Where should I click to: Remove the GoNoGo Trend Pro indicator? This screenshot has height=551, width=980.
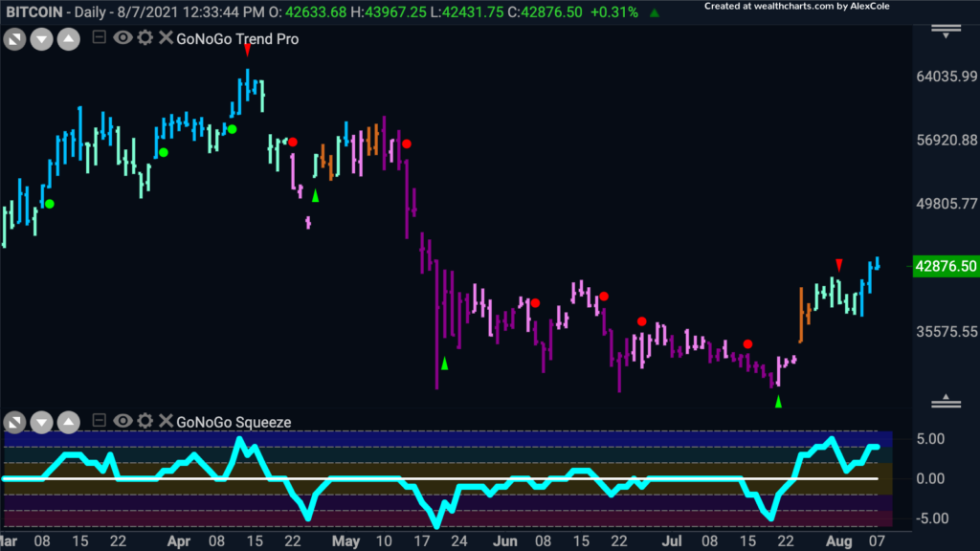click(x=166, y=38)
